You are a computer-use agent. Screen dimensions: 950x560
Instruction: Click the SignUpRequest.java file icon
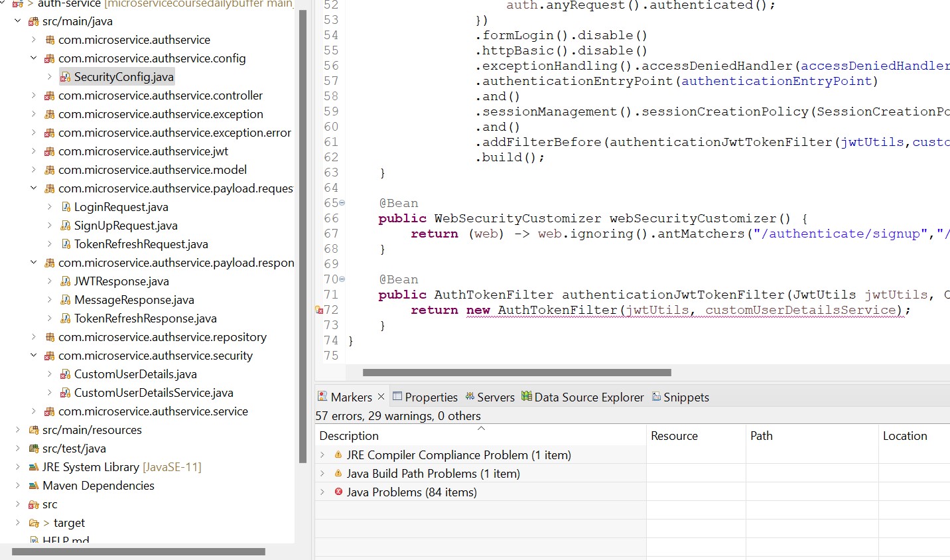point(66,226)
